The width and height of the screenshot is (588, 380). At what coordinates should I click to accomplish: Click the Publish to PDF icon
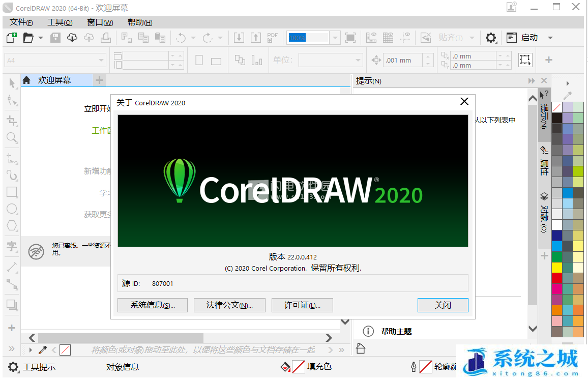click(273, 38)
